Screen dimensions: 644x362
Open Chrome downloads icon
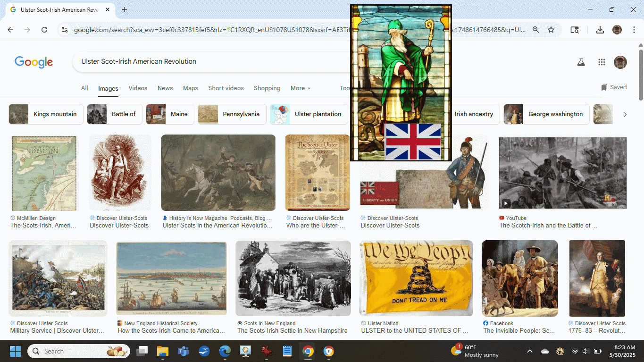click(x=600, y=30)
